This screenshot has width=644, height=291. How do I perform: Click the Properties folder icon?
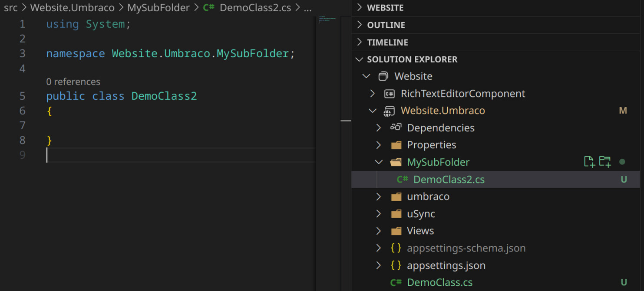click(x=396, y=145)
